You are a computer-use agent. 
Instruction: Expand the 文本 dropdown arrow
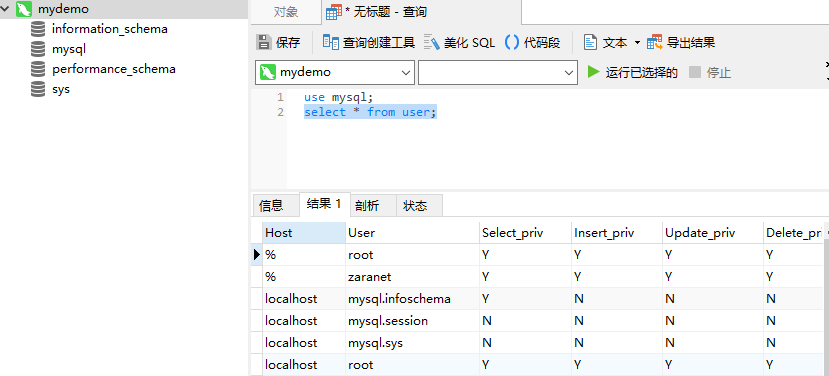click(x=637, y=42)
